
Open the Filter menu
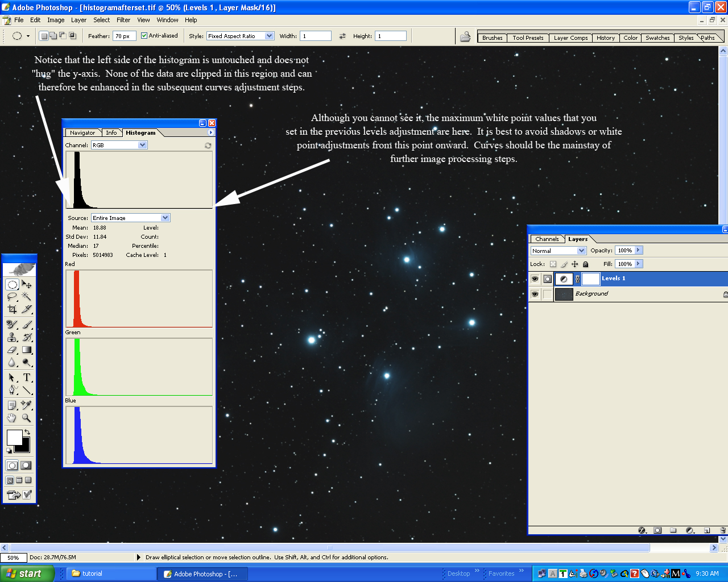123,20
